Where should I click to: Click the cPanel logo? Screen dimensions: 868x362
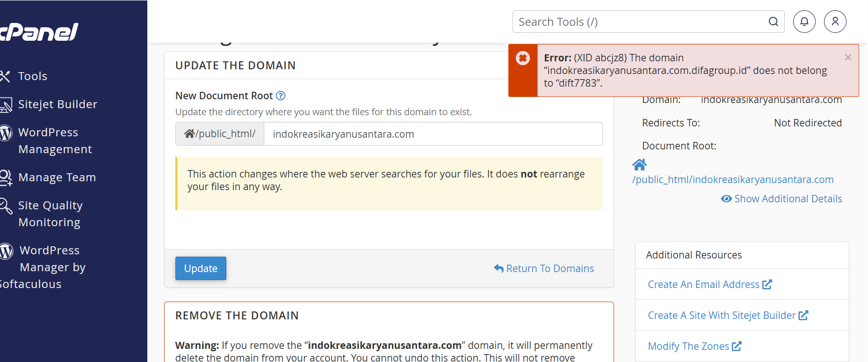[x=39, y=32]
